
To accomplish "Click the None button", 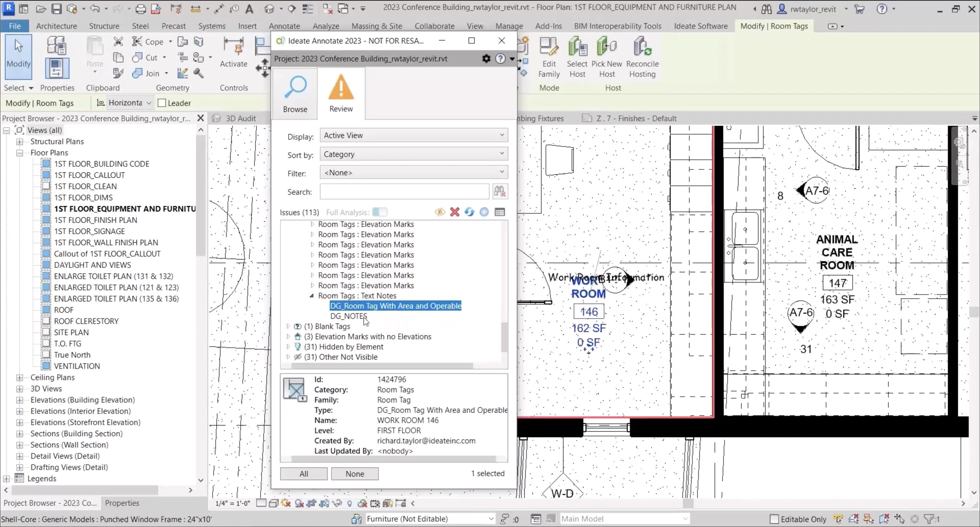I will pos(355,474).
